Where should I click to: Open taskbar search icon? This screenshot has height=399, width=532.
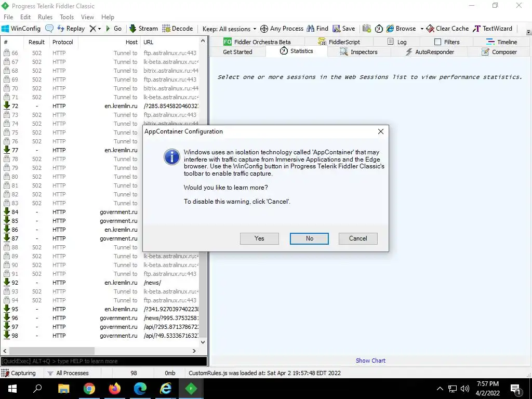coord(37,389)
